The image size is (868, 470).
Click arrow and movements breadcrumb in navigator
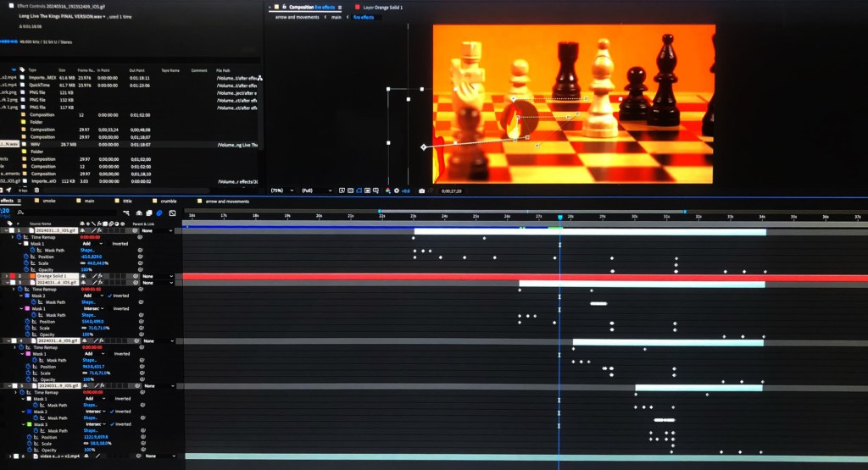point(297,17)
